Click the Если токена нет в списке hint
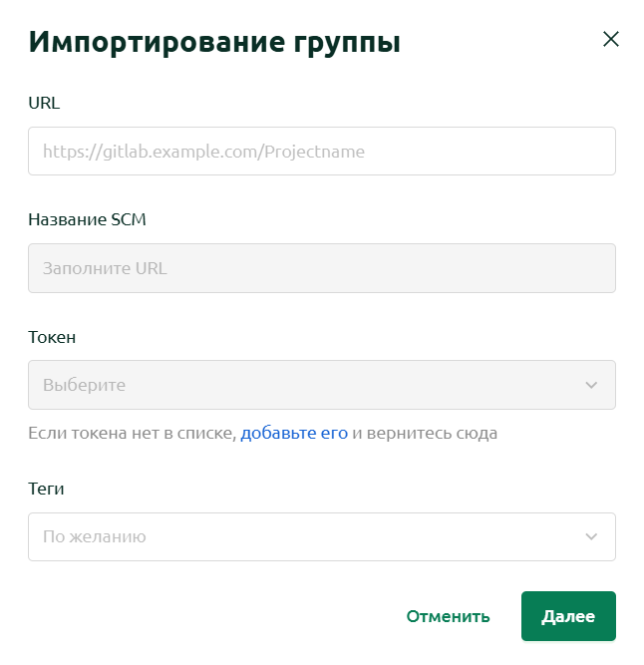Screen dimensions: 644x665 point(133,433)
